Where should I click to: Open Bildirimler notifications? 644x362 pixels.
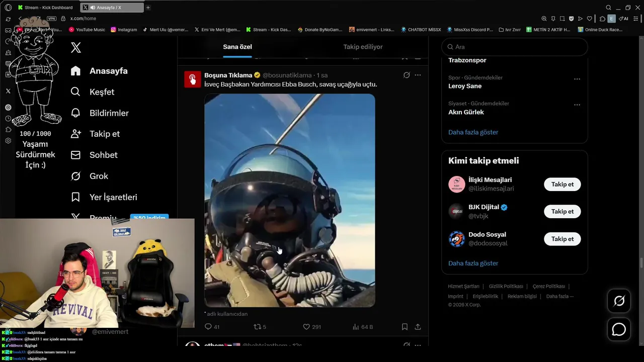click(100, 113)
